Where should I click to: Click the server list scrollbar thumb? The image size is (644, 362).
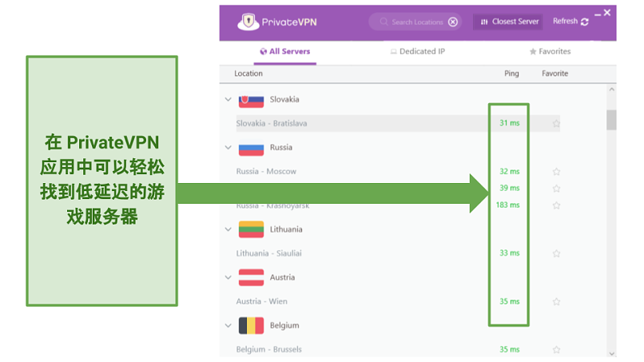pos(611,120)
